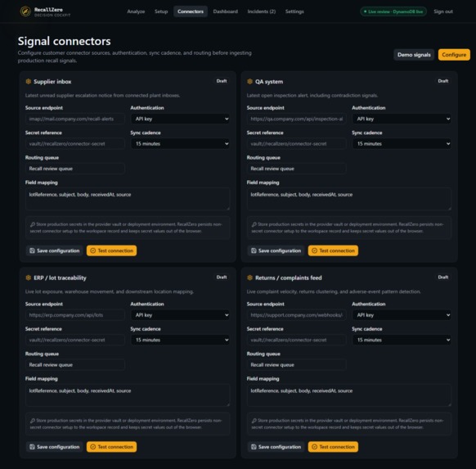The height and width of the screenshot is (469, 476).
Task: Open Sync cadence dropdown in ERP / lot traceability
Action: pos(180,340)
